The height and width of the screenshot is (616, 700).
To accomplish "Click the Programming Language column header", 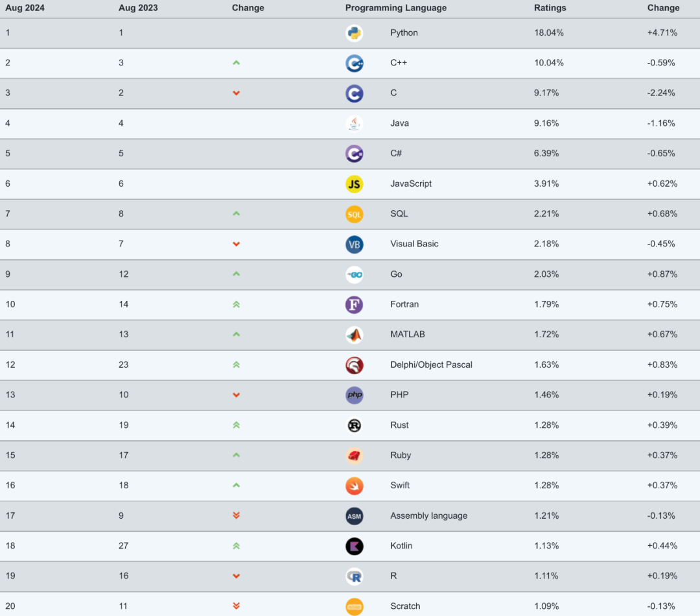I will pos(395,8).
